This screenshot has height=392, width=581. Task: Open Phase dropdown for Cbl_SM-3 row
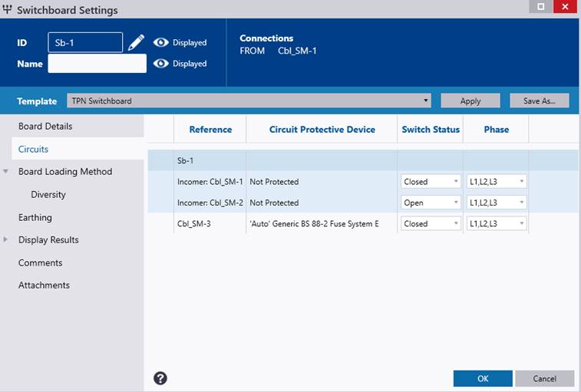click(x=496, y=223)
